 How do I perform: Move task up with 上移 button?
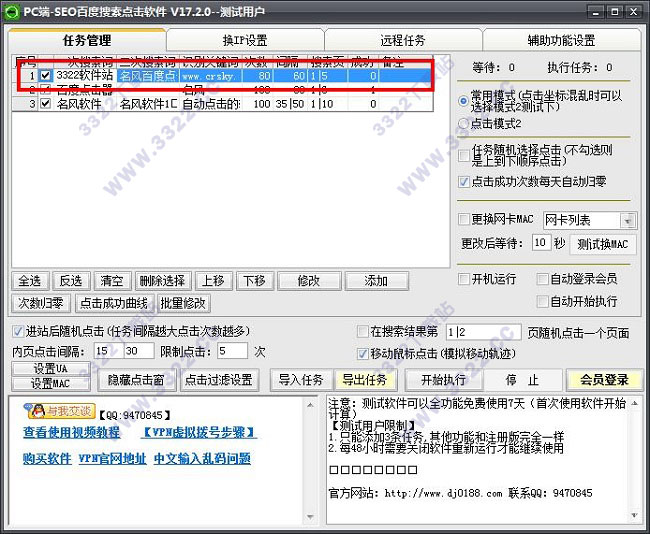coord(213,281)
